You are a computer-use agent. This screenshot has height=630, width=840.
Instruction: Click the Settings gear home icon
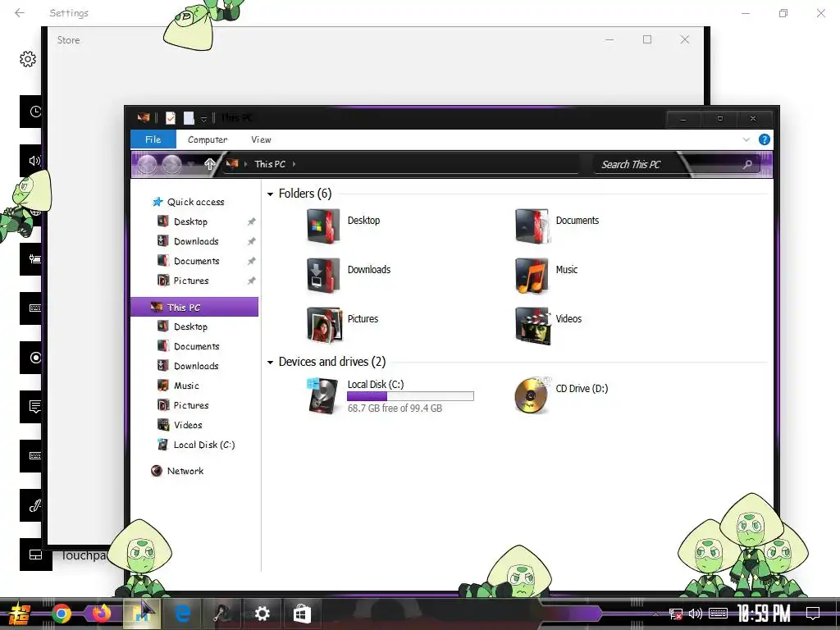28,59
